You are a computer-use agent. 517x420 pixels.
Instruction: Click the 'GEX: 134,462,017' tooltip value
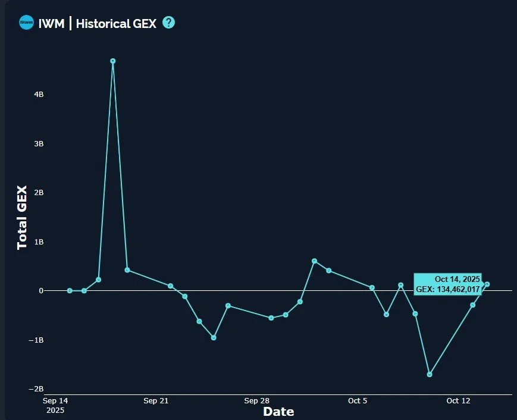(x=447, y=290)
